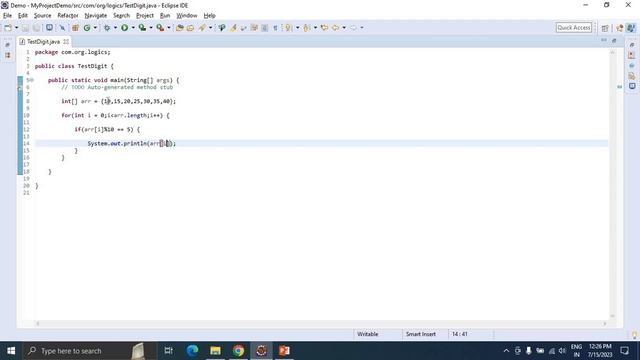Screen dimensions: 640x360
Task: Open the Refactor menu
Action: (68, 16)
